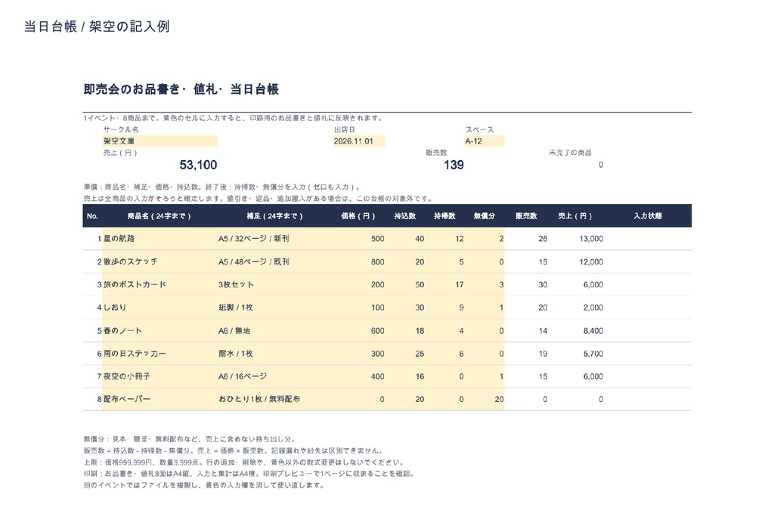This screenshot has height=532, width=774.
Task: Click the sales amount 13,000 for 星の航路
Action: point(591,239)
